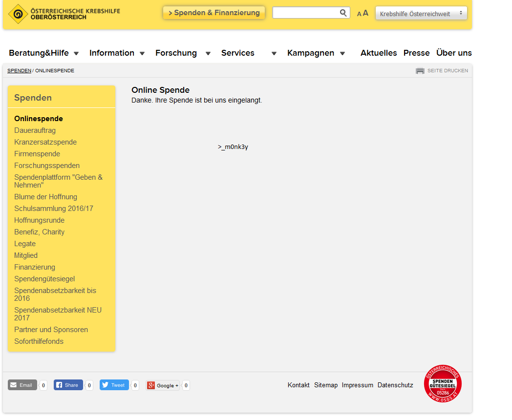Open the Dauerauftrag sidebar link
The height and width of the screenshot is (420, 512).
(x=35, y=130)
